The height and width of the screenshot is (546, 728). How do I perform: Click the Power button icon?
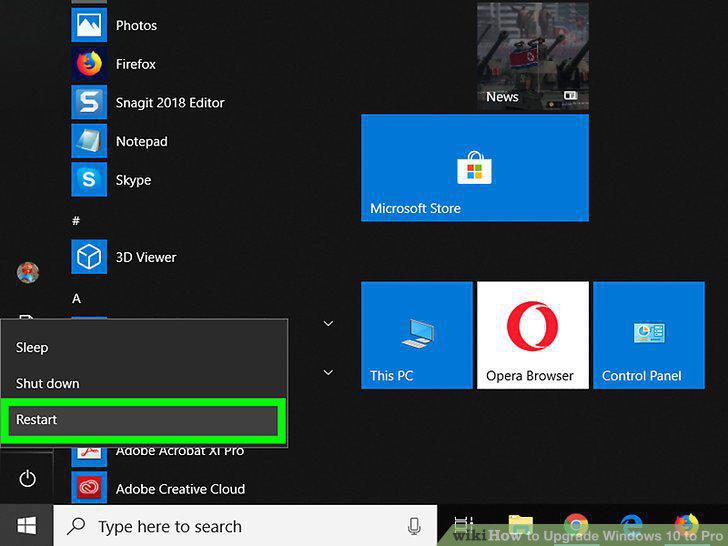(27, 478)
